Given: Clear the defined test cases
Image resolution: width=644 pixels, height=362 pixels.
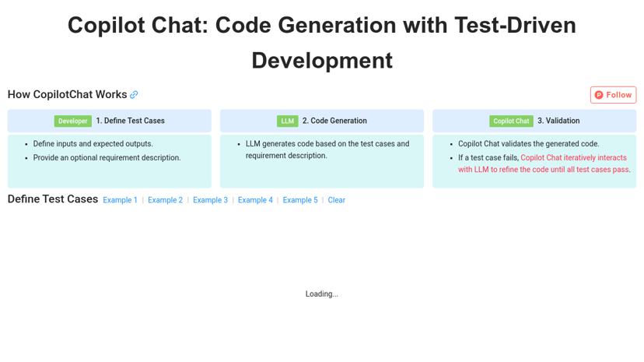Looking at the screenshot, I should click(x=336, y=200).
